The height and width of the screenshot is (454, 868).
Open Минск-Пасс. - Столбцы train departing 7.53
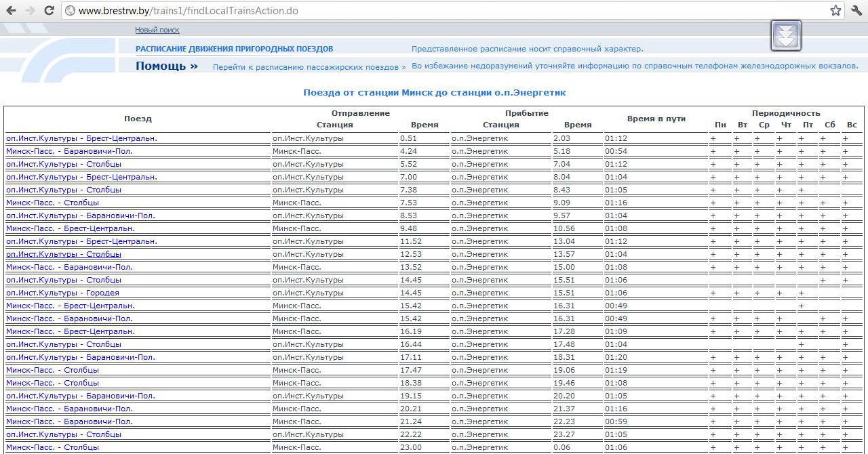pos(52,203)
